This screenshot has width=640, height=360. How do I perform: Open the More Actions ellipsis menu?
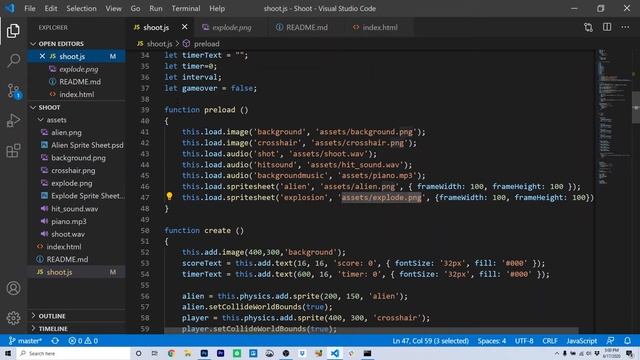625,27
